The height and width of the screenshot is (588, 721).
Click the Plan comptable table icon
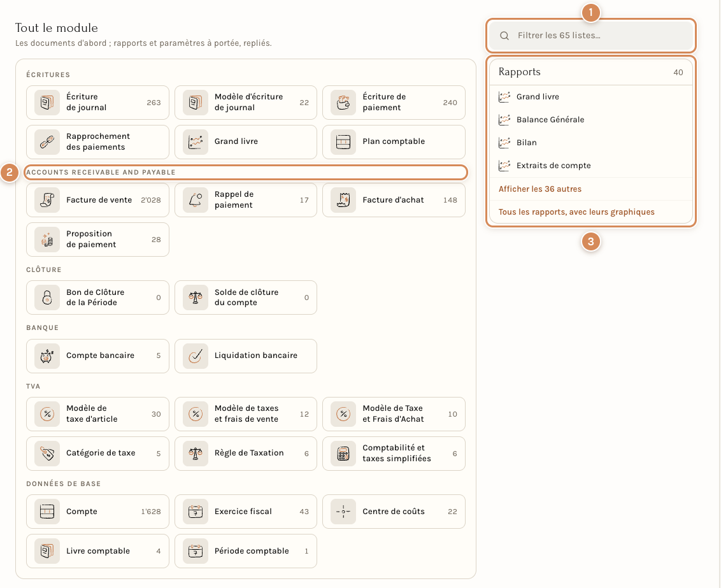click(343, 142)
